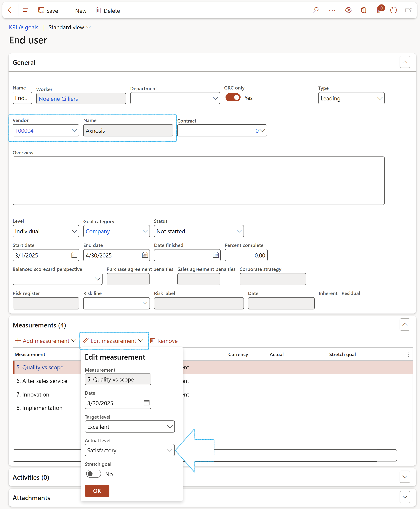Go back with the back arrow
This screenshot has width=420, height=509.
[x=11, y=10]
